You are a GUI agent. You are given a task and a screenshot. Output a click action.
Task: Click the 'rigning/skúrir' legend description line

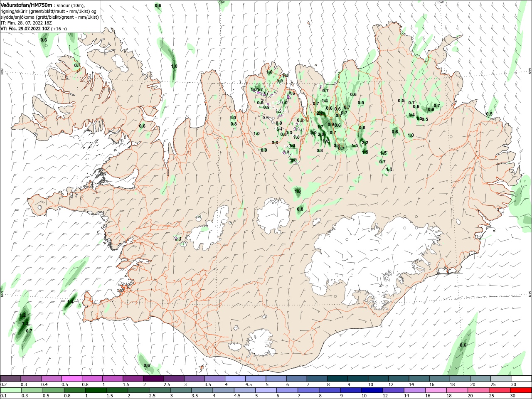point(49,11)
